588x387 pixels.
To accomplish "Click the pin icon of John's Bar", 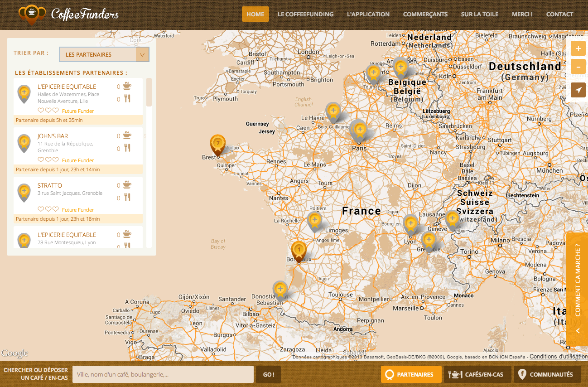I will coord(24,143).
